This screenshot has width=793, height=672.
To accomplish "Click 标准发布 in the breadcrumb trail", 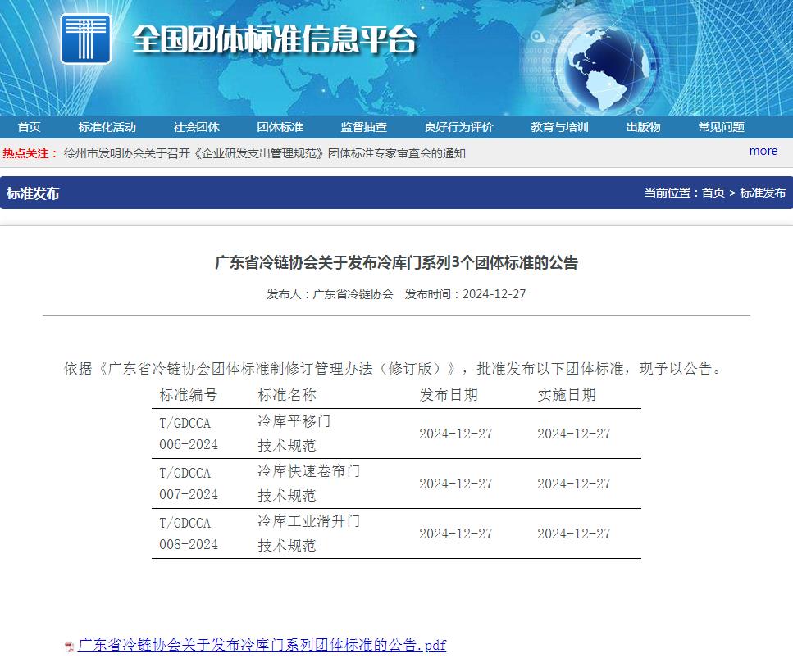I will pos(763,193).
